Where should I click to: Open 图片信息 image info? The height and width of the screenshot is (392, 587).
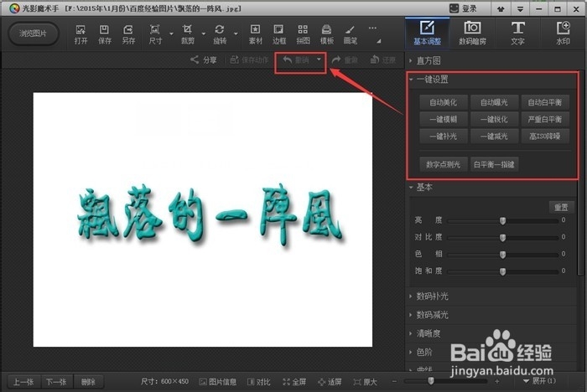217,381
